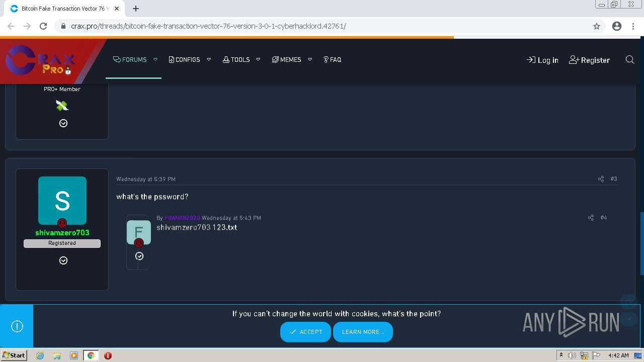Share post #3 via share icon
This screenshot has width=644, height=362.
point(601,179)
